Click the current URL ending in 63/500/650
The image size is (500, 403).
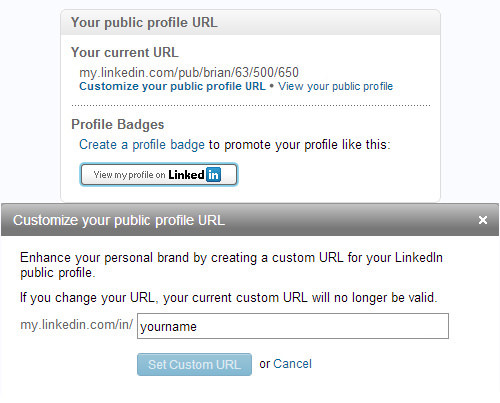[x=189, y=72]
